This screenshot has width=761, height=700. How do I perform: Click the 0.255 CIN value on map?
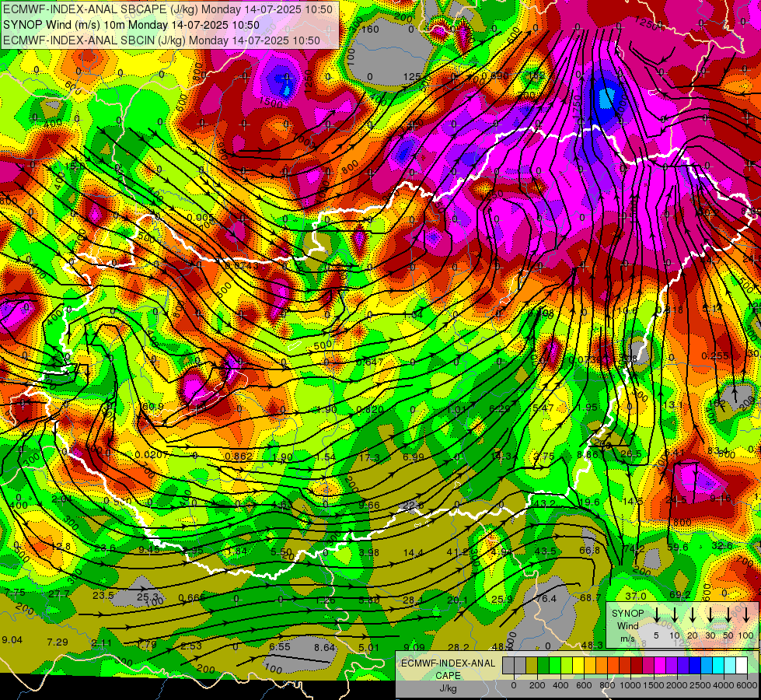pos(715,356)
